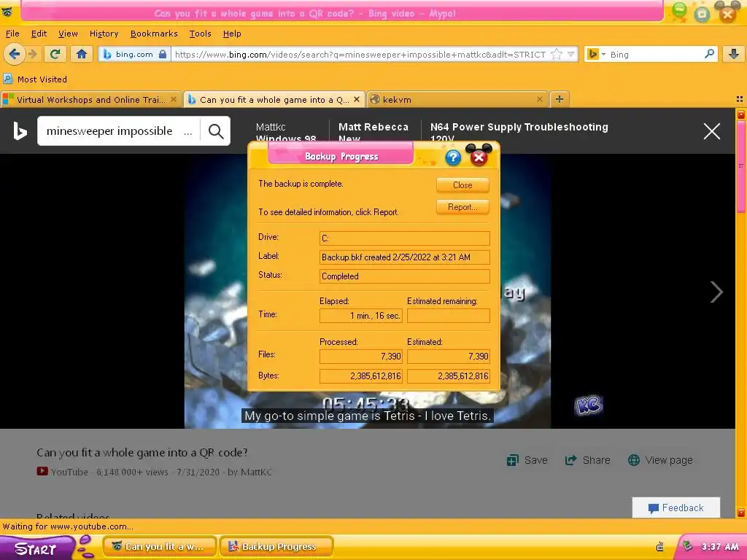Select the Matt Rebecca New suggestion

(373, 133)
